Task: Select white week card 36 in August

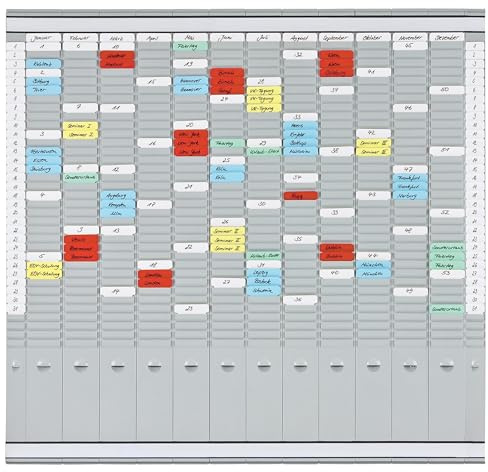Action: 300,300
